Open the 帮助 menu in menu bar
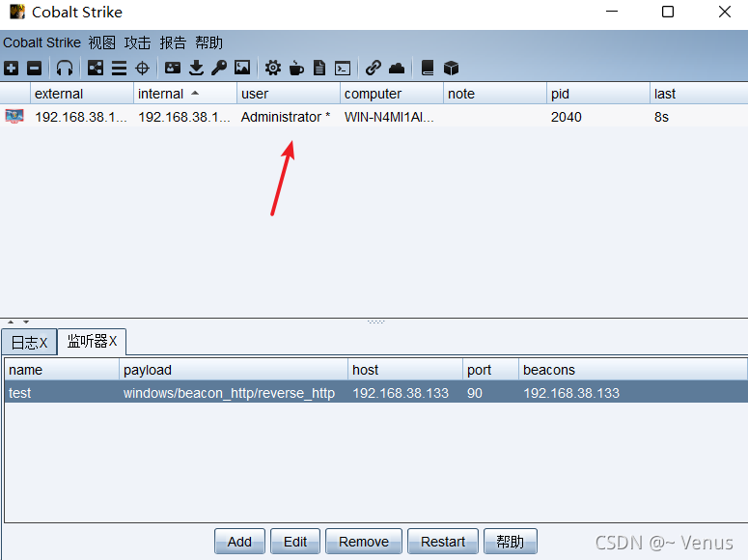Screen dimensions: 748x560 [208, 43]
